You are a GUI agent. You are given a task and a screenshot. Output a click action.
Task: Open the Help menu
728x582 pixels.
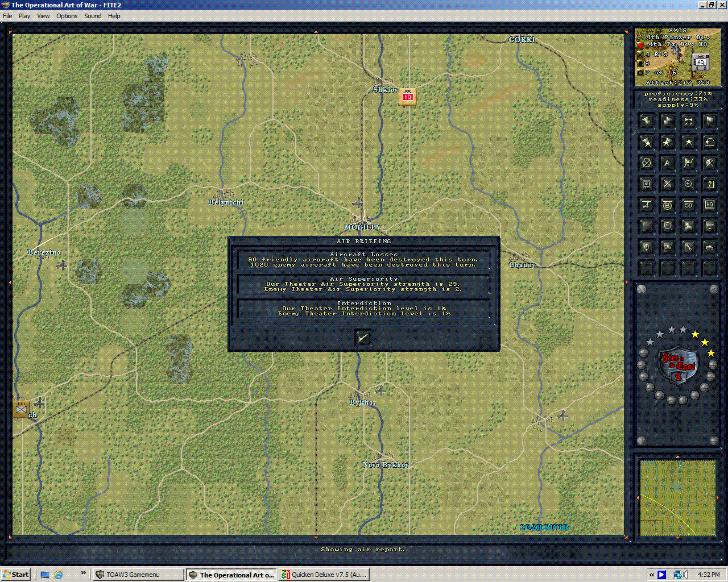pyautogui.click(x=114, y=16)
